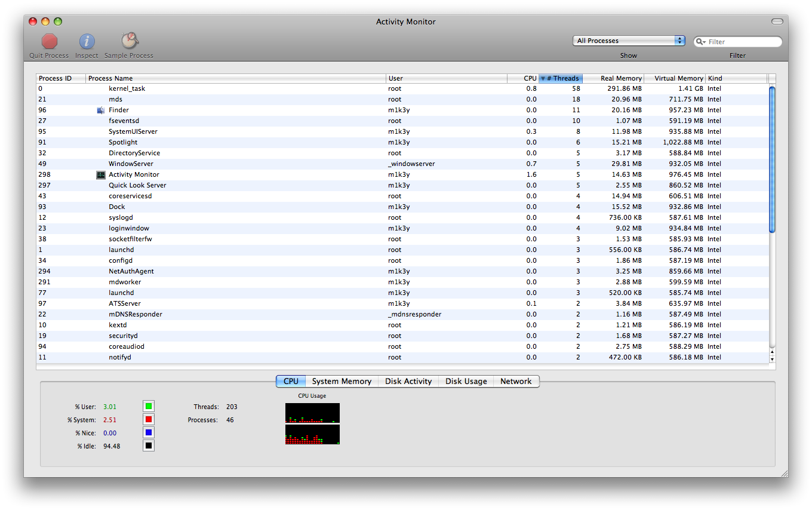The height and width of the screenshot is (510, 812).
Task: Click the green % User color swatch
Action: pos(149,407)
